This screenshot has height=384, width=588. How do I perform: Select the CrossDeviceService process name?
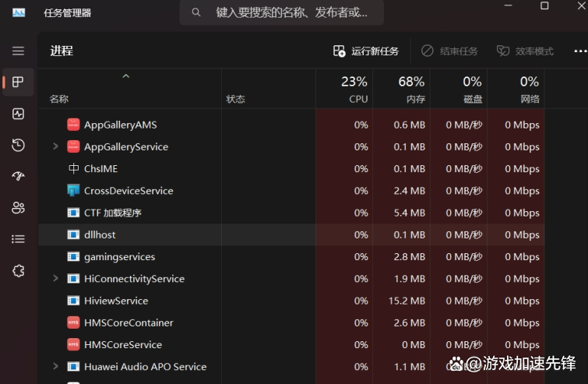pos(129,191)
